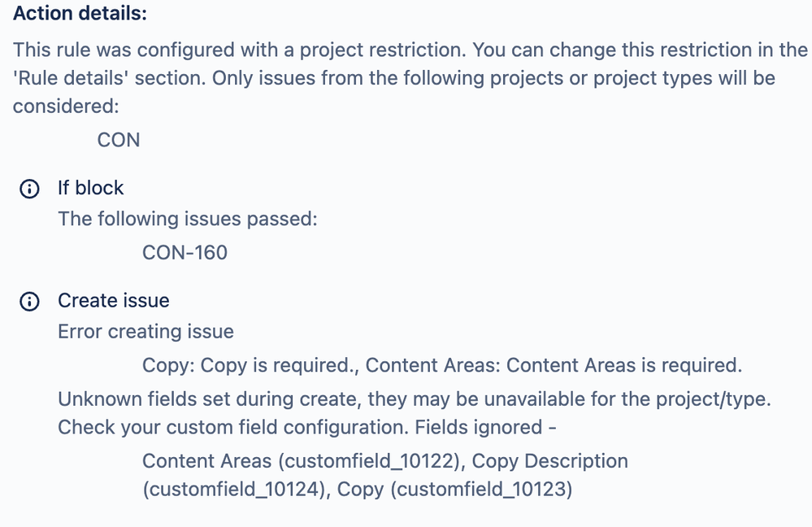Open the CON-160 issue key
The width and height of the screenshot is (812, 527).
coord(185,253)
